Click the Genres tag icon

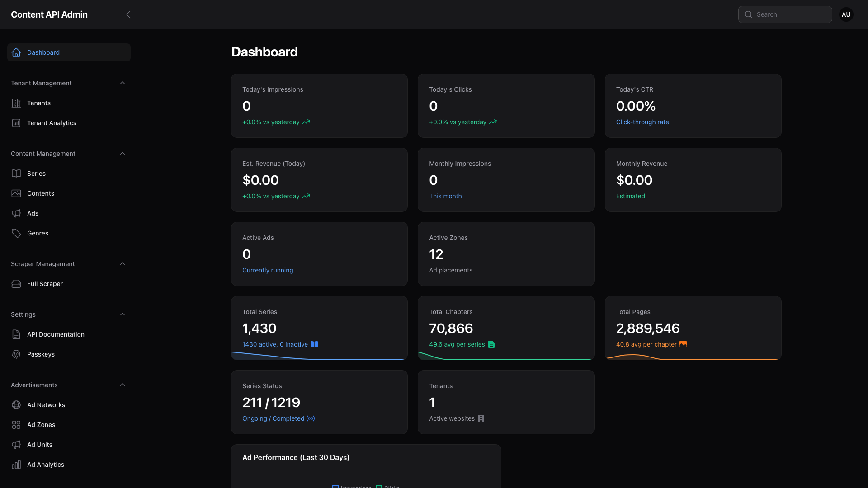(x=16, y=233)
